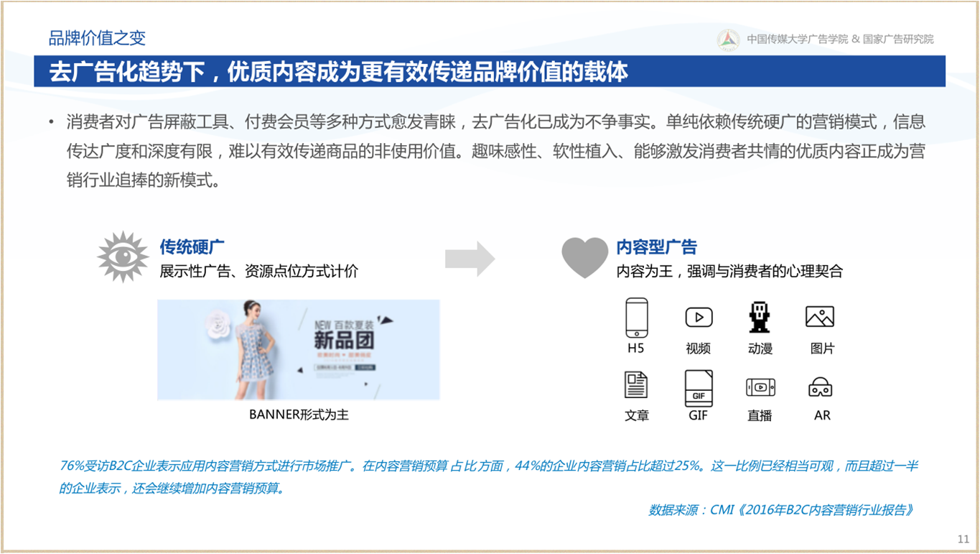Click the 视频 video play icon

[699, 317]
